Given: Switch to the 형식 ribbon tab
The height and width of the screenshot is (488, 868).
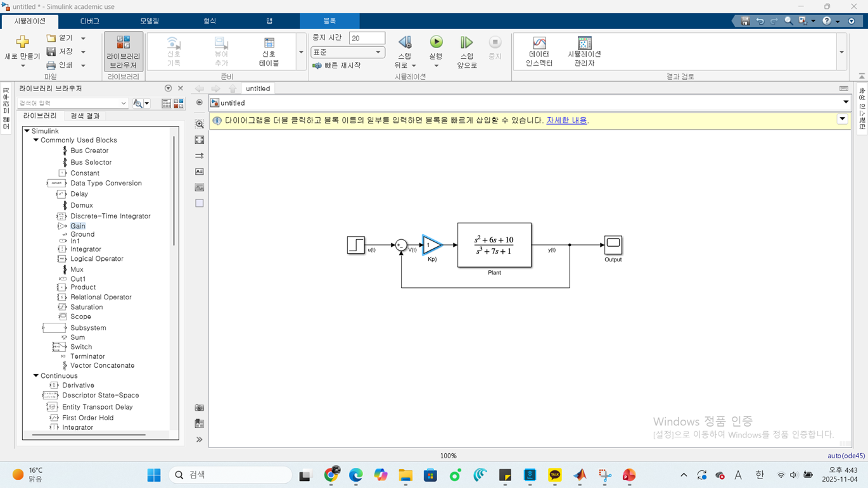Looking at the screenshot, I should 210,21.
